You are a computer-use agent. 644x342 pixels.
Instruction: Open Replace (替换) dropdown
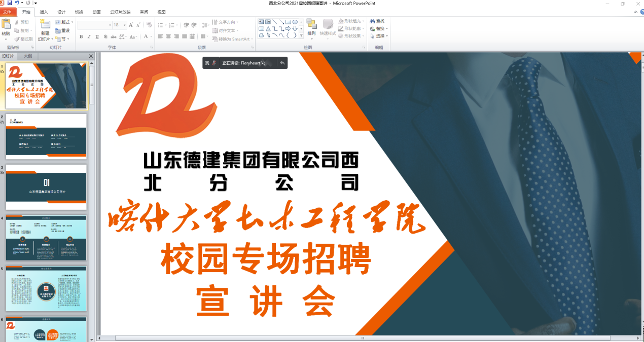click(x=379, y=28)
